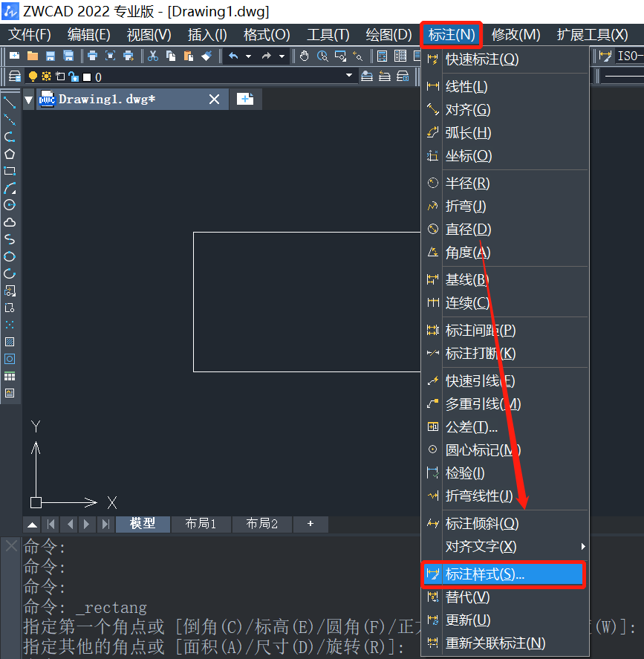The image size is (644, 659).
Task: Click the Save toolbar icon
Action: point(51,56)
